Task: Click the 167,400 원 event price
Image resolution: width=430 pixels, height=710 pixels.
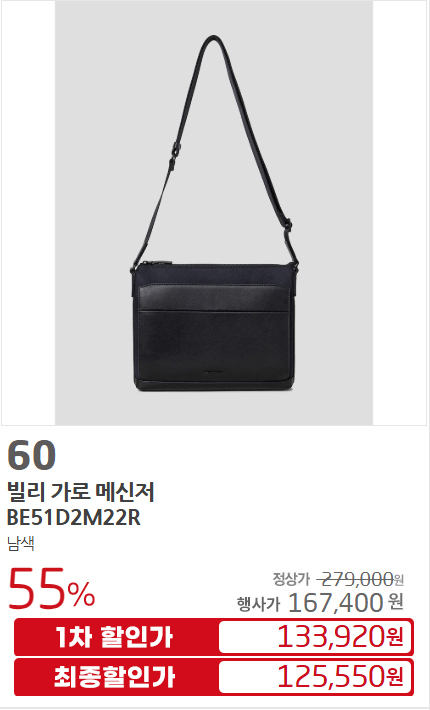Action: 345,603
